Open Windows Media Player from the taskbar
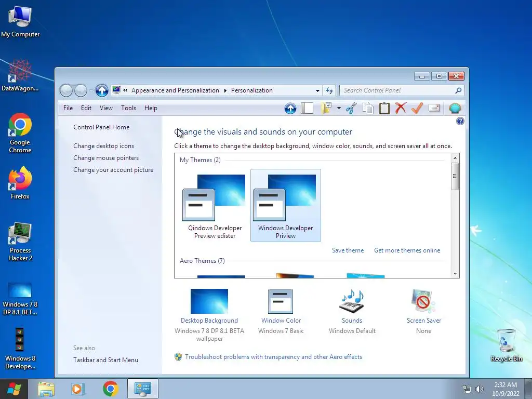This screenshot has width=532, height=399. pyautogui.click(x=78, y=389)
